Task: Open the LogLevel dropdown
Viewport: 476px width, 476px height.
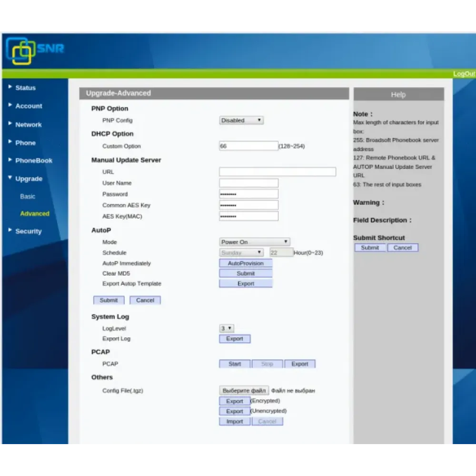Action: pos(227,328)
